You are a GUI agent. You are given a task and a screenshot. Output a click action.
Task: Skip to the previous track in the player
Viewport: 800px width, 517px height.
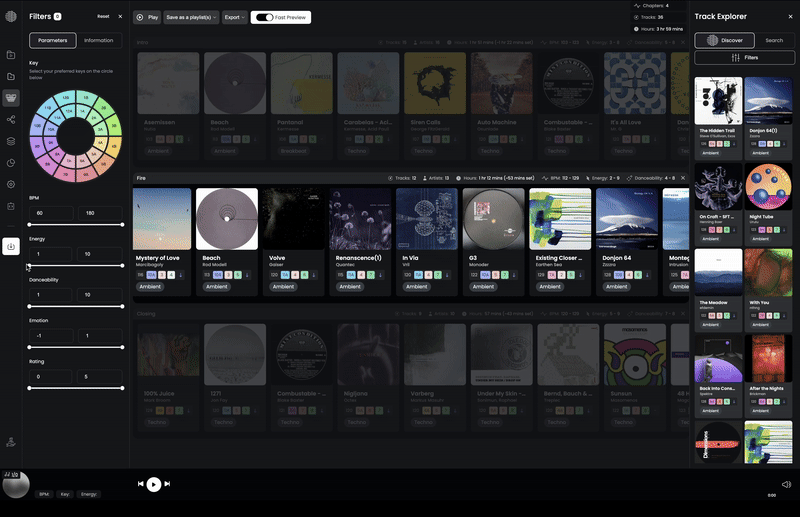point(141,484)
